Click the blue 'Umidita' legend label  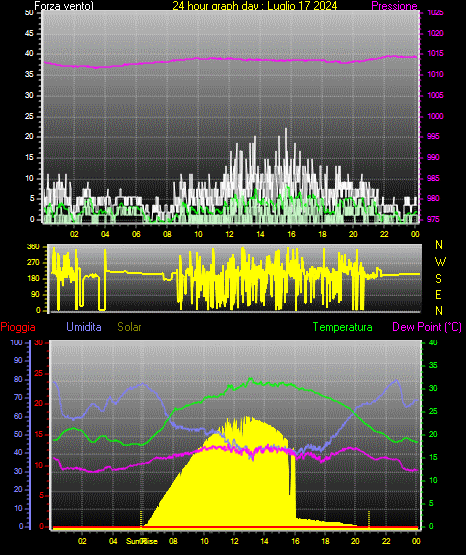click(84, 327)
